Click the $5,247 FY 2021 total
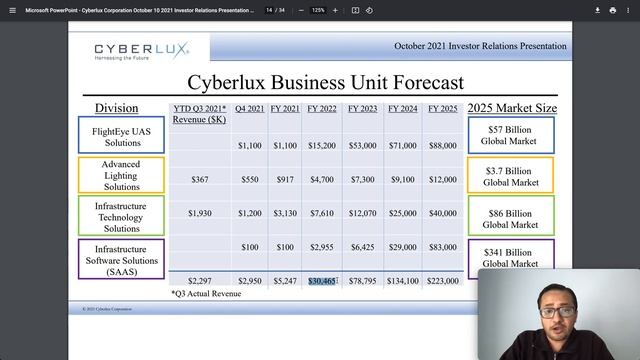The width and height of the screenshot is (640, 360). [285, 281]
